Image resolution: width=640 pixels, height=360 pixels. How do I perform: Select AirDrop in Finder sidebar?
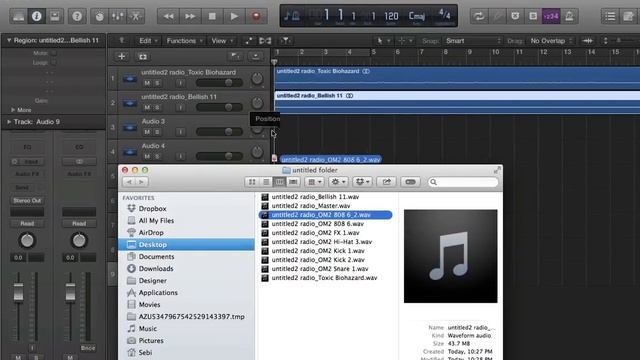[151, 233]
